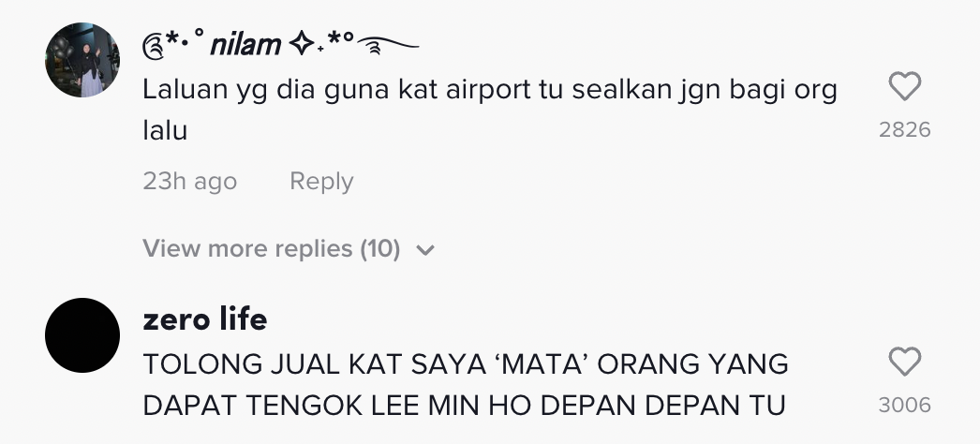Click the swirl symbol before nilam's name
This screenshot has height=444, width=980.
click(153, 47)
